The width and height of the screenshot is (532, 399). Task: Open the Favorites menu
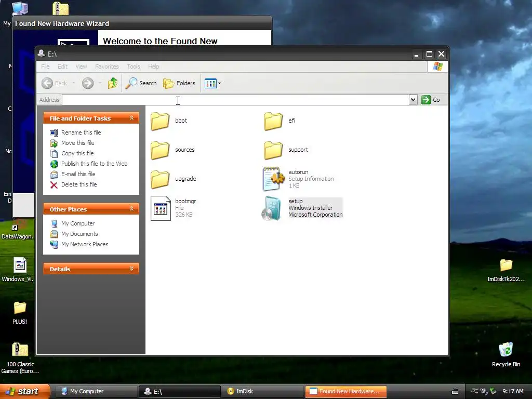[107, 66]
